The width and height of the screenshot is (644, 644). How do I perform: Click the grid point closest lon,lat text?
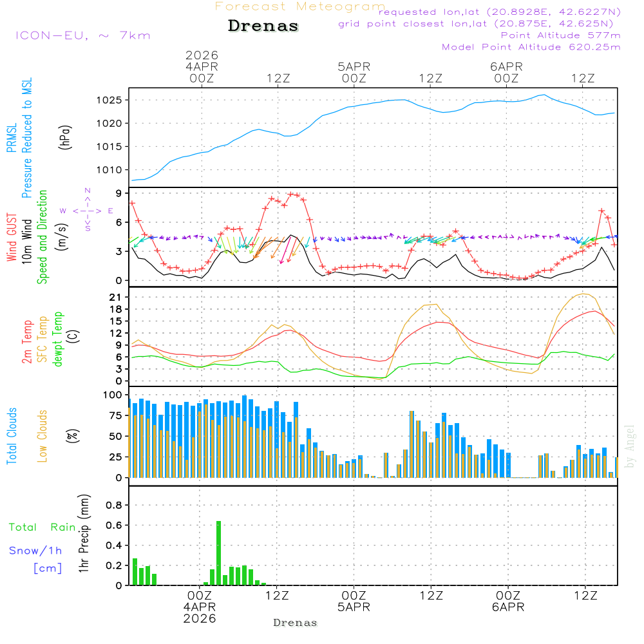(480, 24)
